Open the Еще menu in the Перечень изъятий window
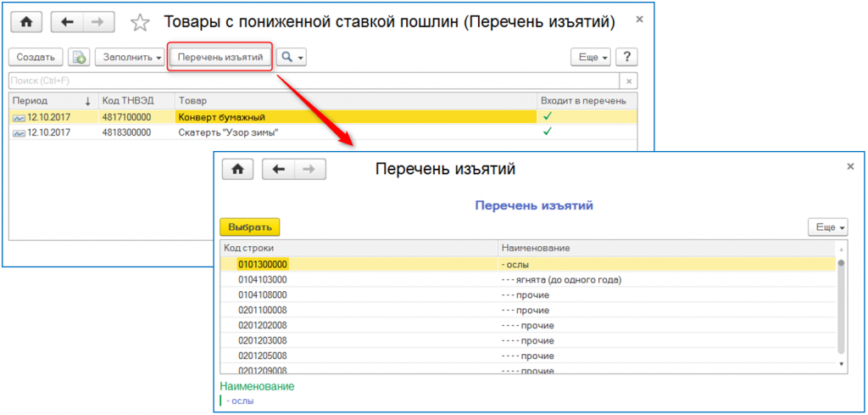Screen dimensions: 868x415 827,227
